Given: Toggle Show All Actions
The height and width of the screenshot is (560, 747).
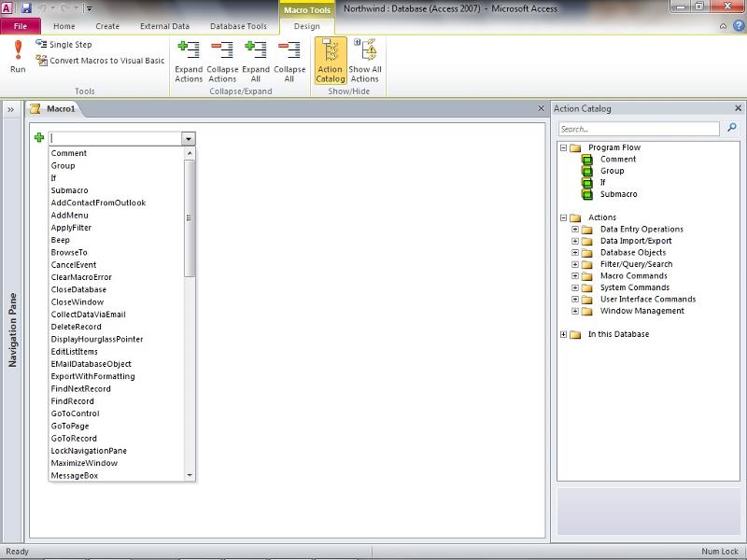Looking at the screenshot, I should [364, 61].
